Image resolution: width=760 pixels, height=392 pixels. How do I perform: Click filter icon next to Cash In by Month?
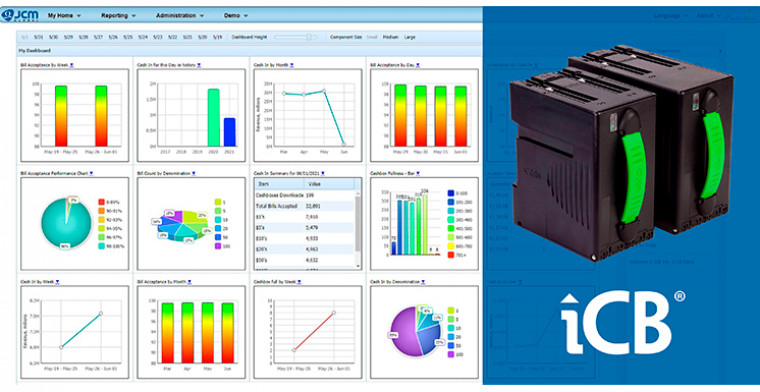(x=292, y=64)
